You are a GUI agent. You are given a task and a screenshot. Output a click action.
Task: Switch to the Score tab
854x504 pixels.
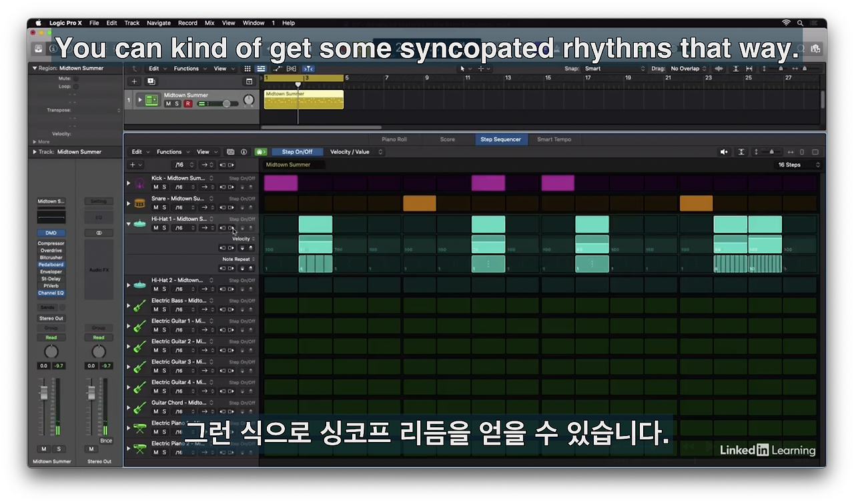pos(448,139)
